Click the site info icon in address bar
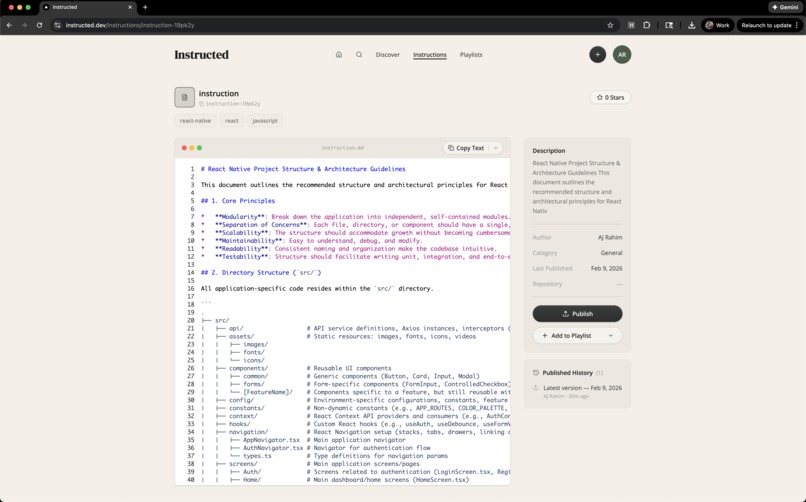806x502 pixels. tap(58, 25)
